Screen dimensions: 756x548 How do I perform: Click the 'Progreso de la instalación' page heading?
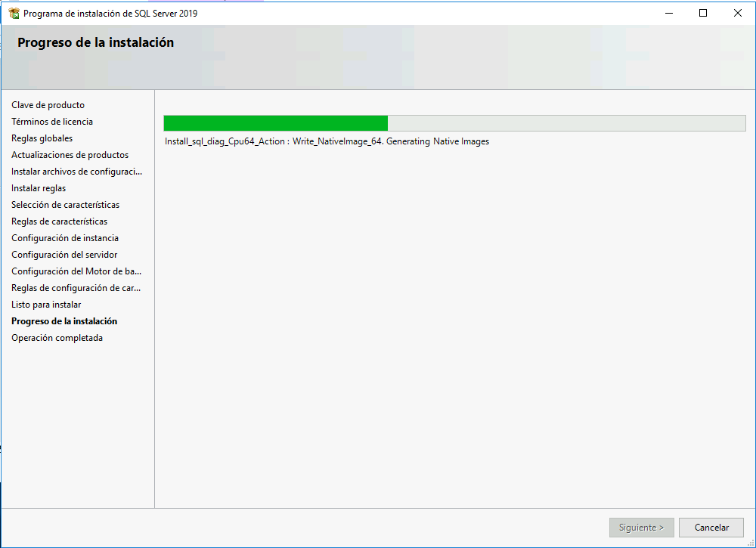(95, 42)
